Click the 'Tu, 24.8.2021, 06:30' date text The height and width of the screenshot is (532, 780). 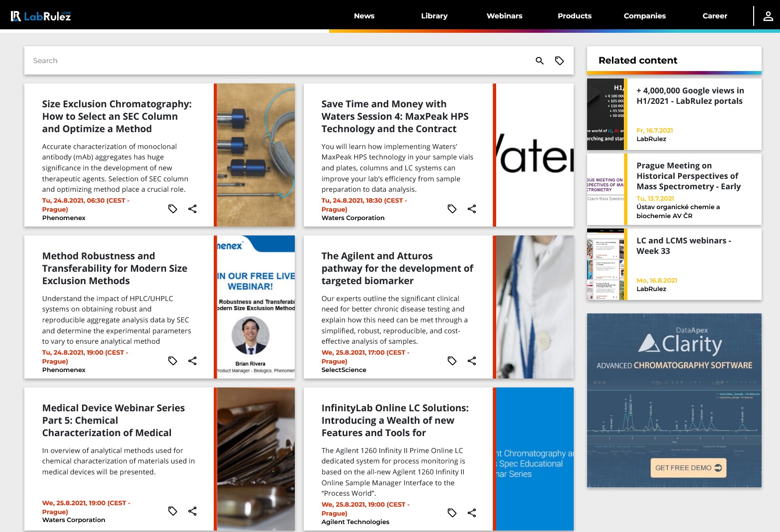(86, 205)
